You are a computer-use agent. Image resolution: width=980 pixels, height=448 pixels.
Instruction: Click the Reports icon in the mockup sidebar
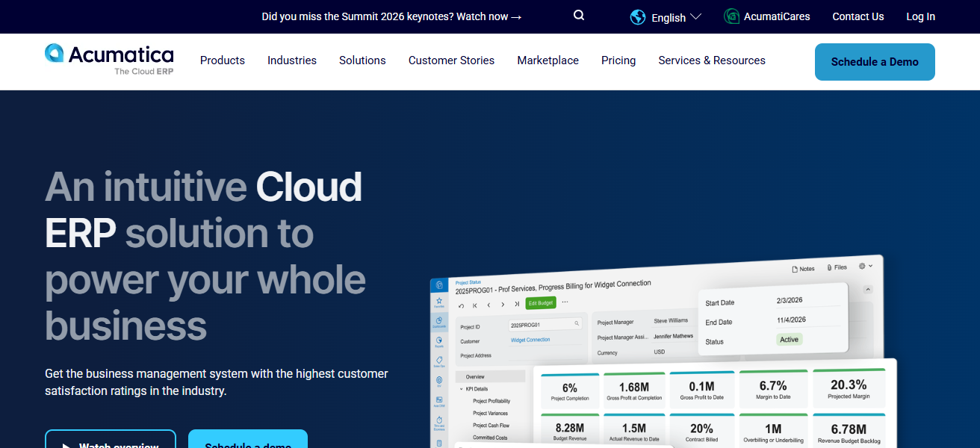pos(439,338)
